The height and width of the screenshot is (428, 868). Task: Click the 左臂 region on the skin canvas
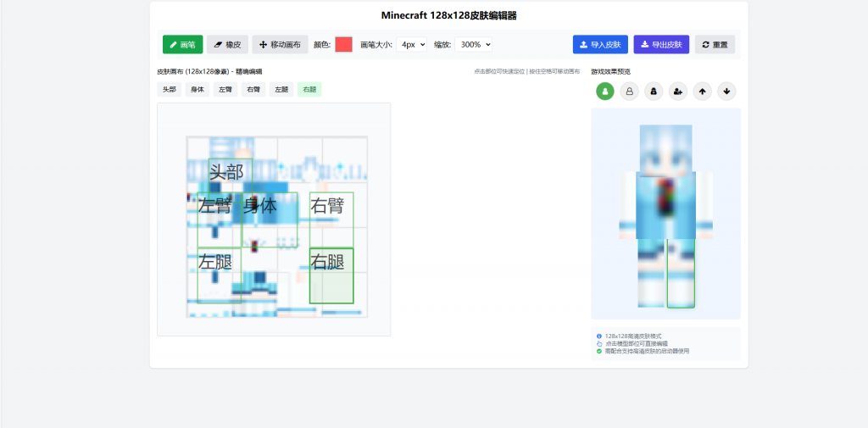220,220
